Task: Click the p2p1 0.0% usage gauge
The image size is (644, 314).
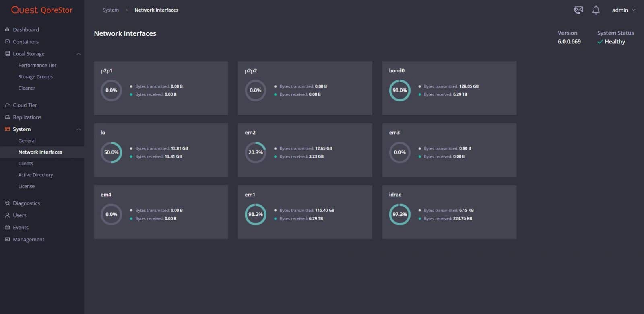Action: (x=111, y=90)
